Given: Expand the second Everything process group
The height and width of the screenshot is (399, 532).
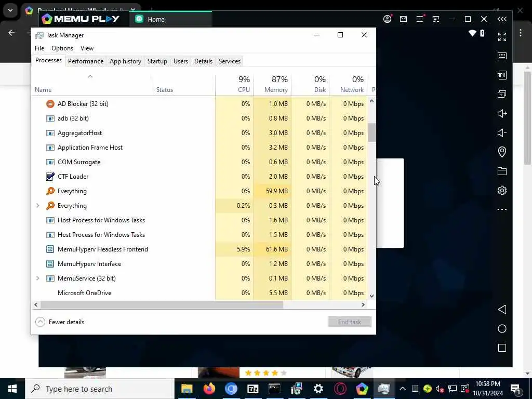Looking at the screenshot, I should pyautogui.click(x=37, y=206).
